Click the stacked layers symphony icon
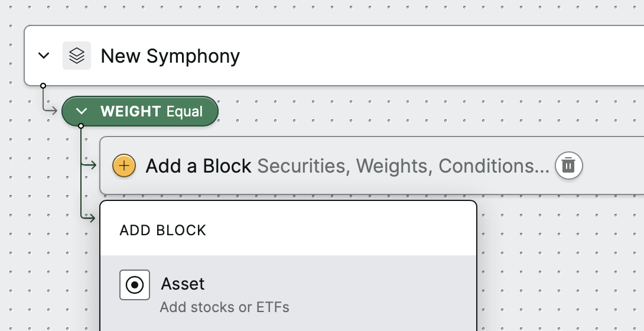The image size is (644, 331). tap(77, 56)
